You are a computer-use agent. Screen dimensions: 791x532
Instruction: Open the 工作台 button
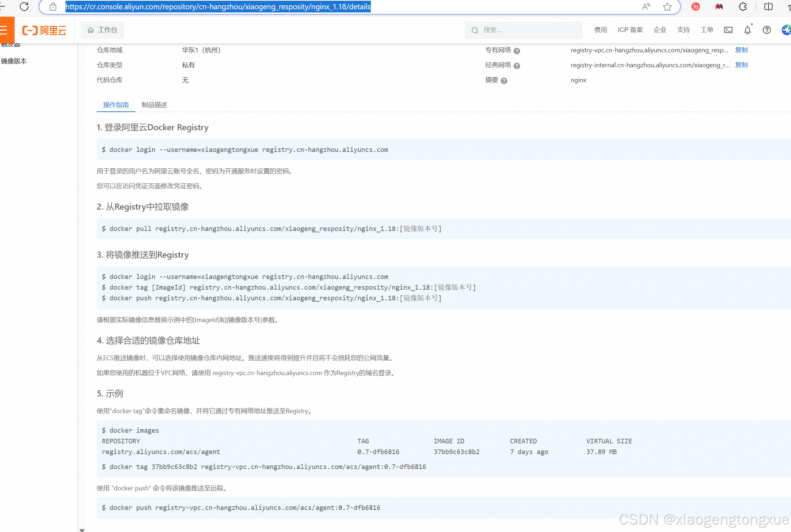pos(102,30)
